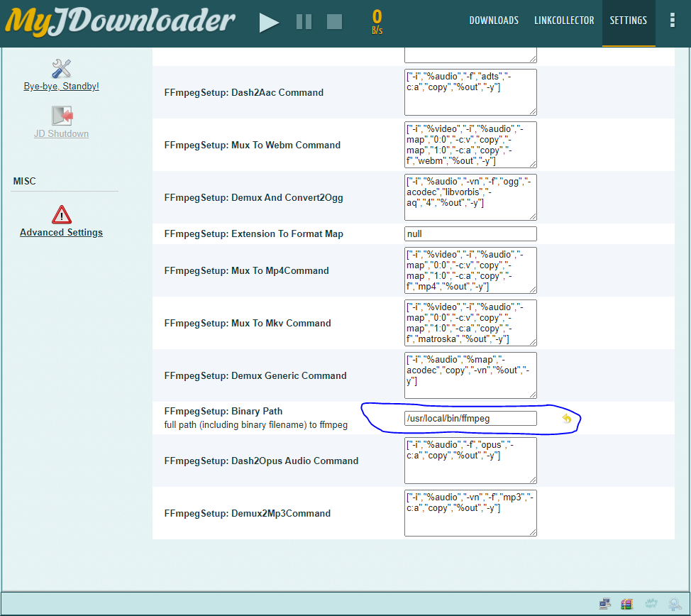Reset Binary Path with the yellow undo arrow
This screenshot has width=691, height=616.
pyautogui.click(x=567, y=419)
